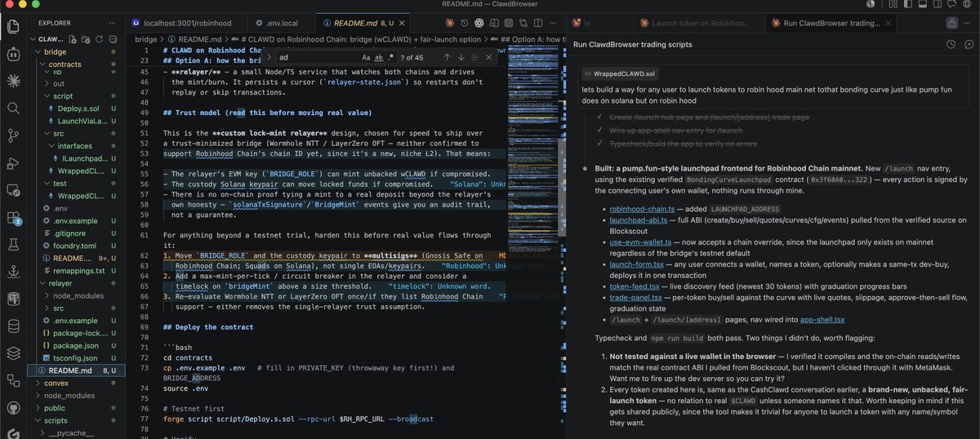Toggle Use Regular Expression in find widget
This screenshot has width=980, height=439.
tap(391, 57)
